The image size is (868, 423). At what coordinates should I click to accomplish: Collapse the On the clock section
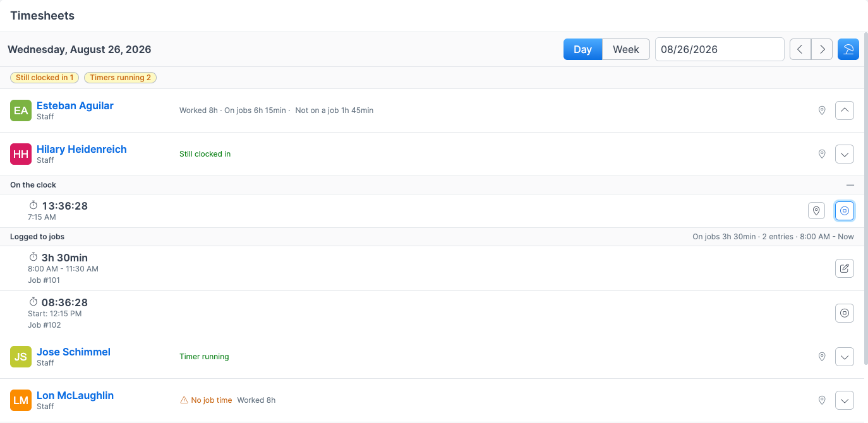click(850, 185)
